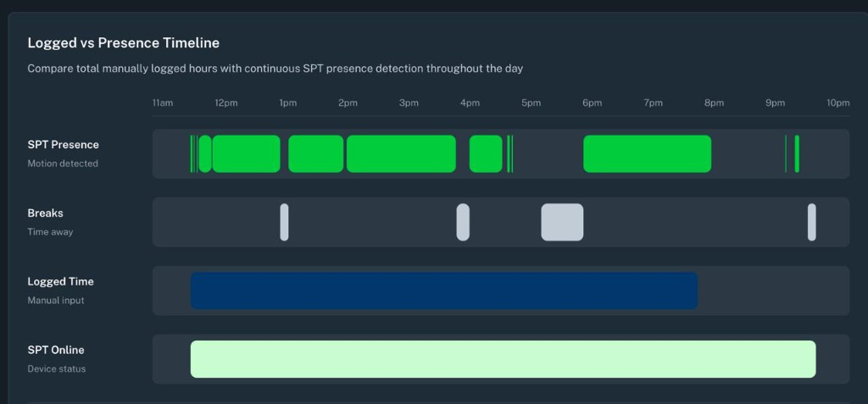Select the SPT Presence block starting near 12pm
The width and height of the screenshot is (868, 404).
pyautogui.click(x=247, y=154)
